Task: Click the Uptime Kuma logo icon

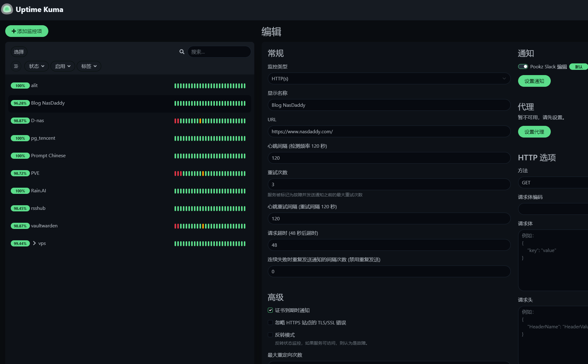Action: point(7,9)
